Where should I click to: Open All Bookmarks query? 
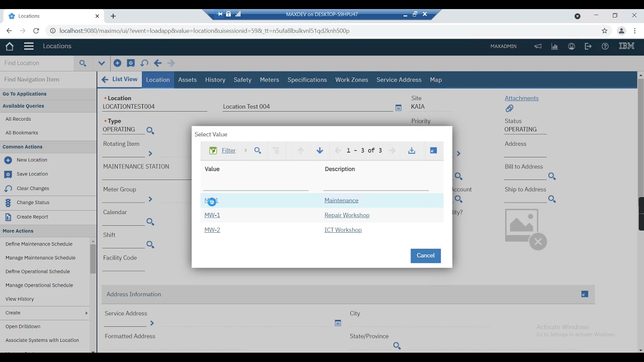point(22,133)
